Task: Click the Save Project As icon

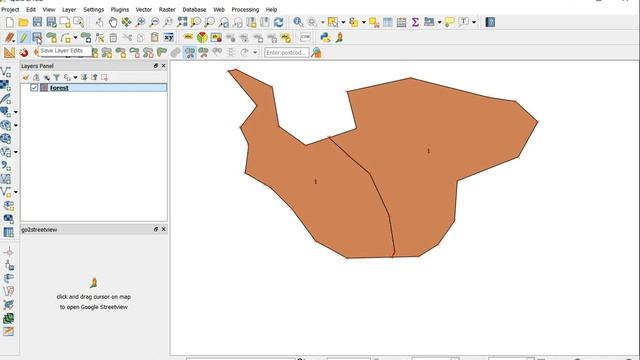Action: [51, 22]
